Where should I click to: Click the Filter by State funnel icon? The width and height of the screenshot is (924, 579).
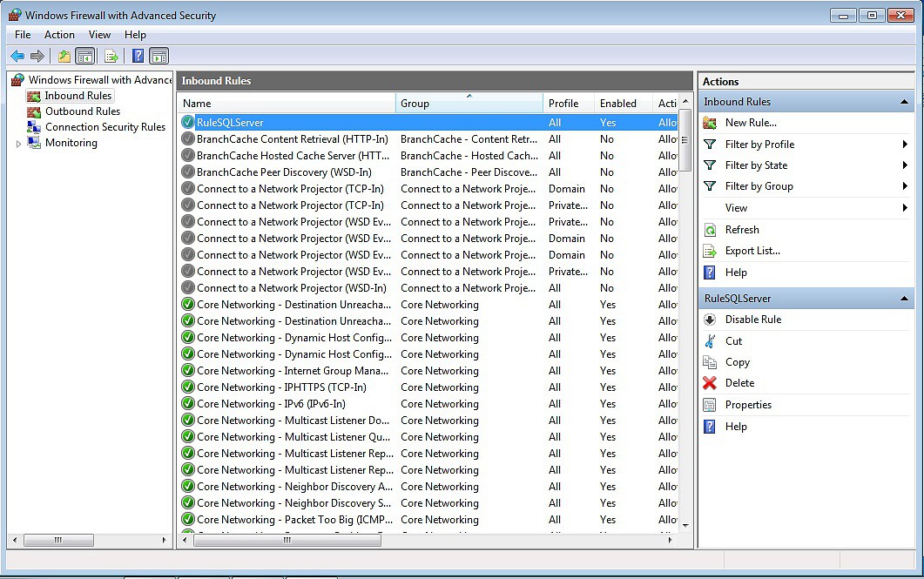point(710,165)
